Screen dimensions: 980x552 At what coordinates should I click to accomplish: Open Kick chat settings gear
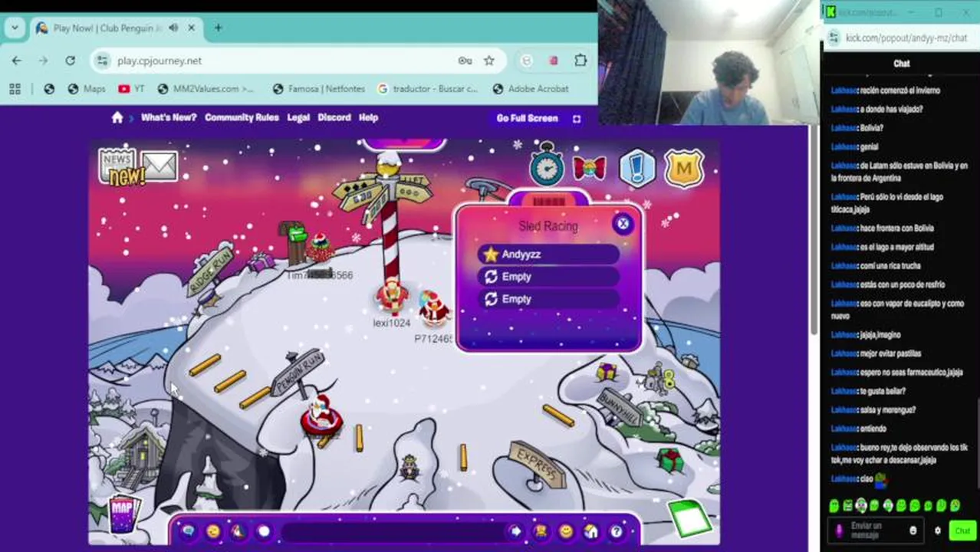[x=937, y=531]
